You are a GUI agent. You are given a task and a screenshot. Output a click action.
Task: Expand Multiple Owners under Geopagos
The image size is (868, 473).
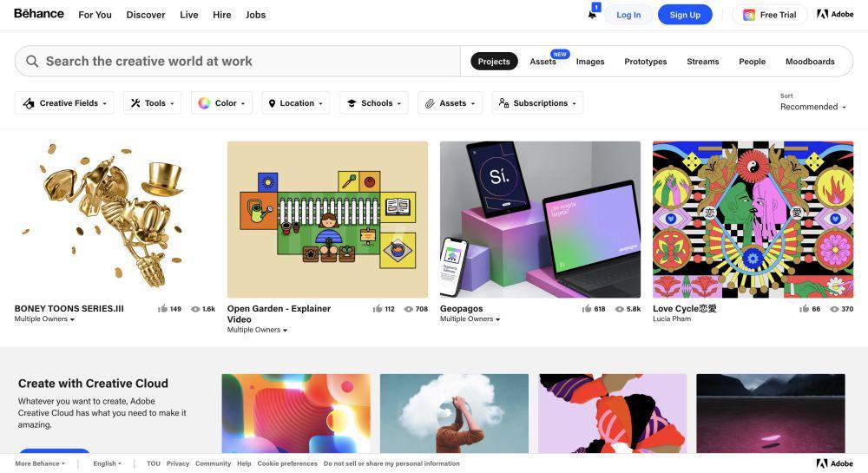click(470, 319)
